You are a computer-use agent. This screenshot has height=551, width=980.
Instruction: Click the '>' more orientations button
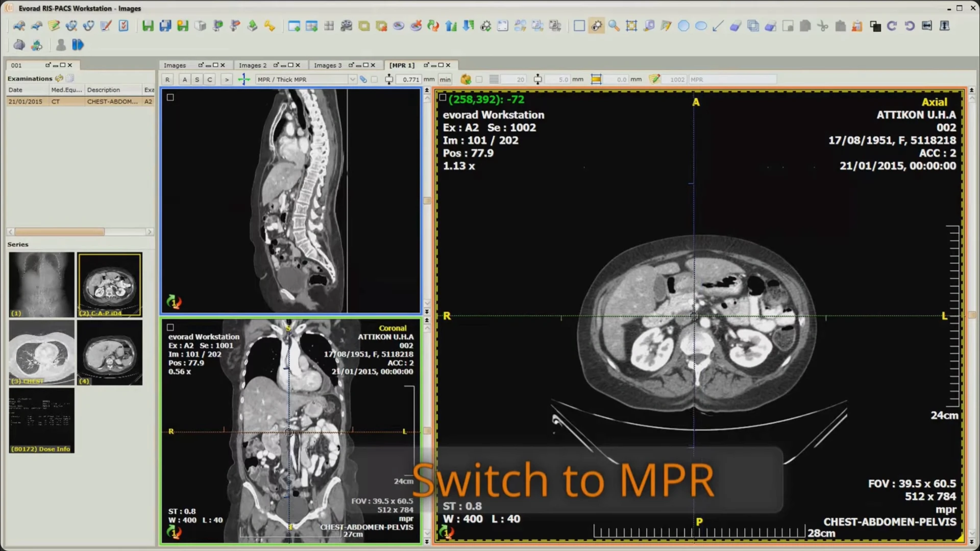pyautogui.click(x=227, y=80)
